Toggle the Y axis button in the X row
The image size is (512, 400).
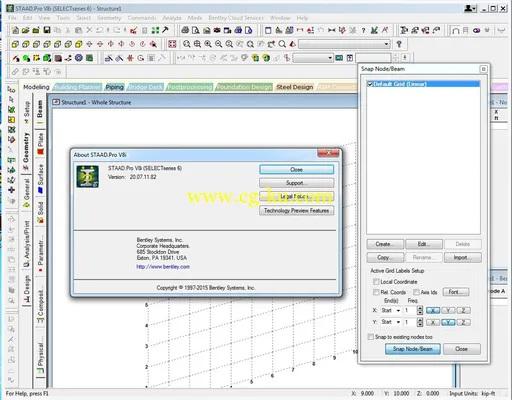coord(448,310)
